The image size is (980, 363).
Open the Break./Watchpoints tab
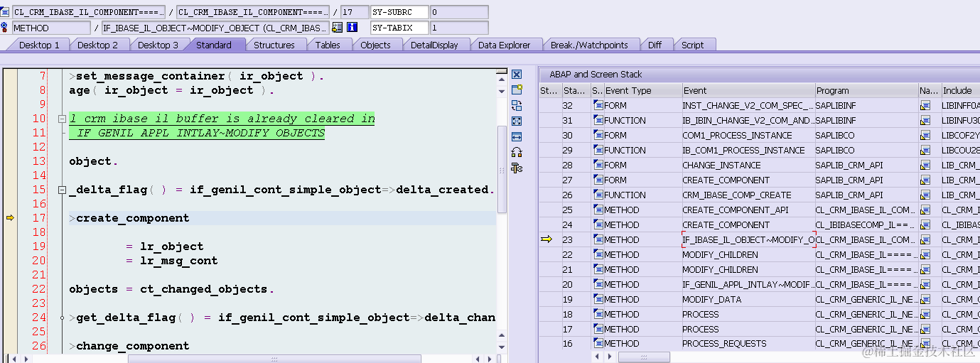coord(589,45)
